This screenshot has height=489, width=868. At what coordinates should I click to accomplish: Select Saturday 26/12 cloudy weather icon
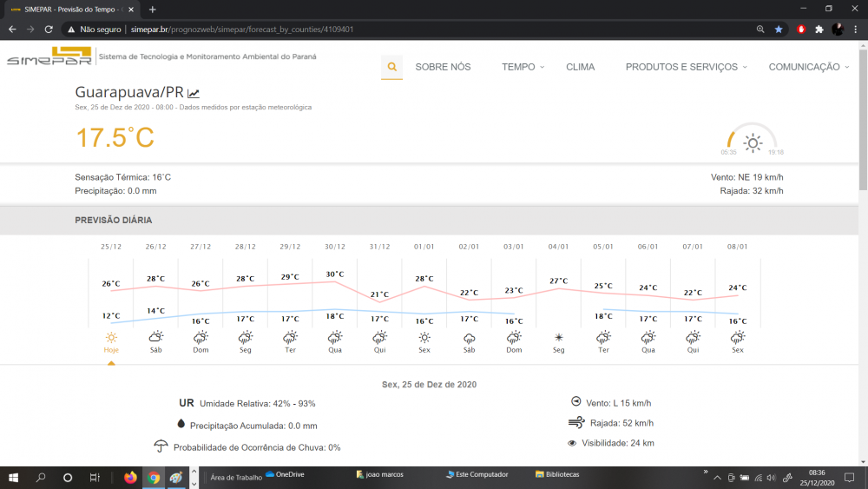[156, 337]
